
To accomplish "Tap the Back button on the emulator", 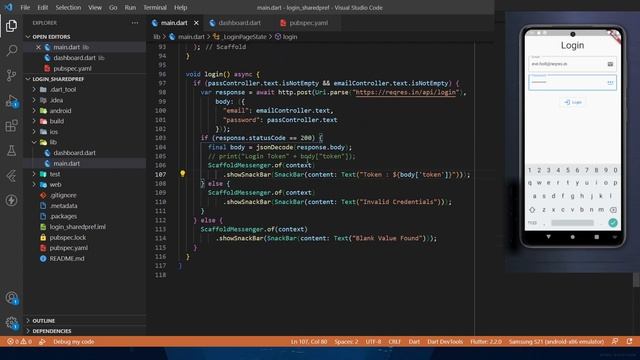I will tap(549, 237).
